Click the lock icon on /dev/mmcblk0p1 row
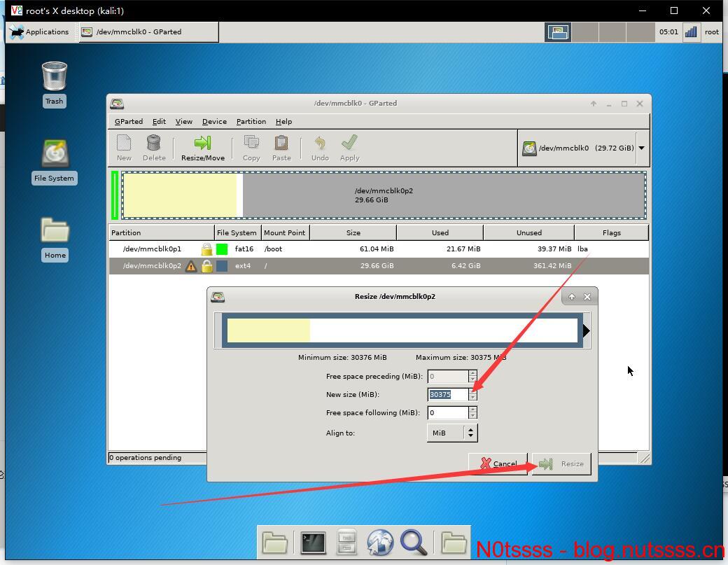Screen dimensions: 728x565 [206, 249]
